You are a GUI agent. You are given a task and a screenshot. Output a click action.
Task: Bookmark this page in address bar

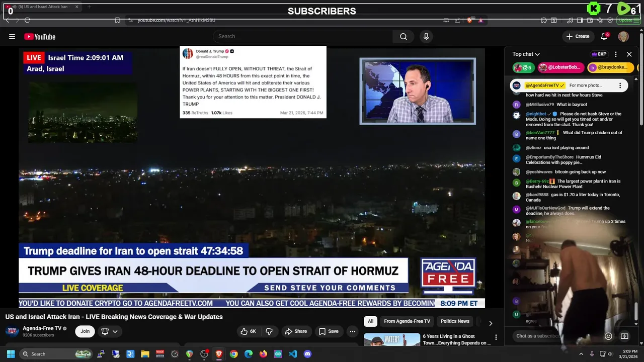[x=117, y=20]
